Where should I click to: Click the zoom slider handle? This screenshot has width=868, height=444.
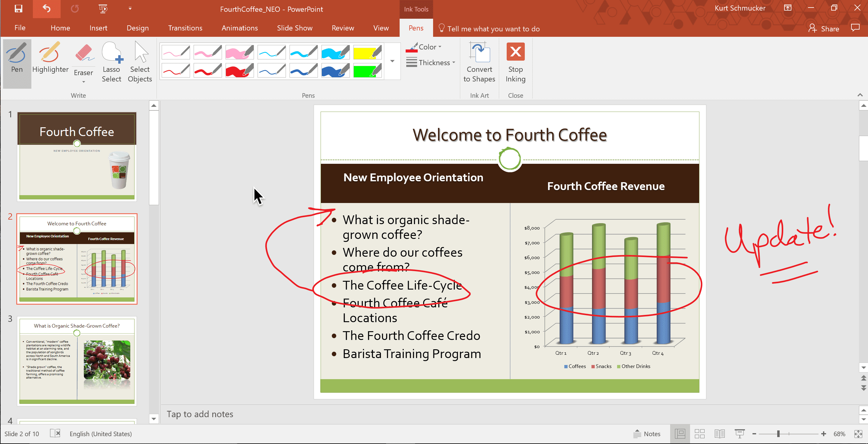click(778, 434)
